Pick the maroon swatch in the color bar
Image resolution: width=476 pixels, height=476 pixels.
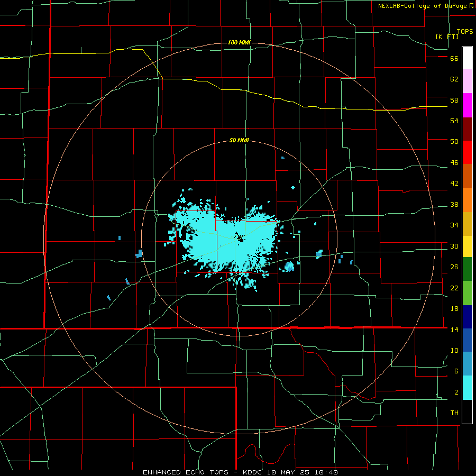click(467, 129)
